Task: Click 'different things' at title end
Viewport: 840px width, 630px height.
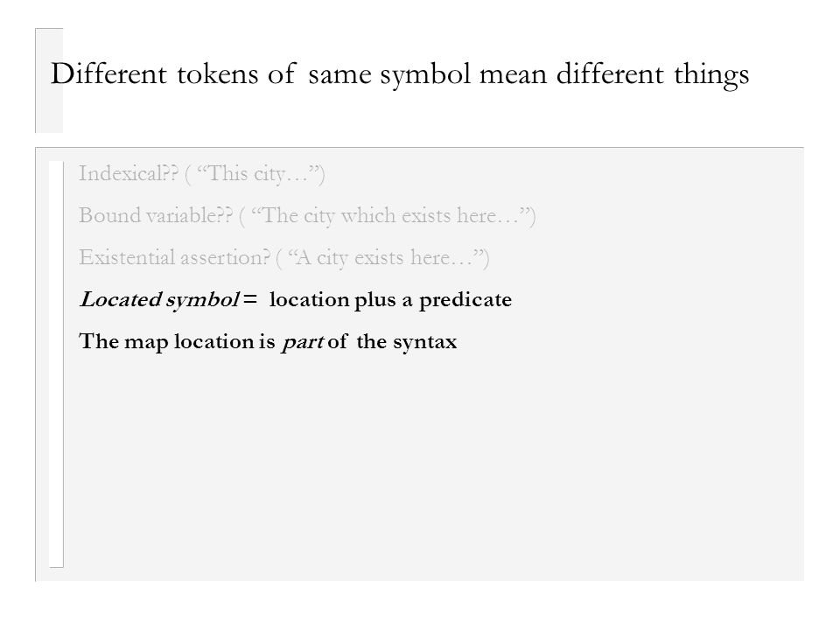Action: (653, 73)
